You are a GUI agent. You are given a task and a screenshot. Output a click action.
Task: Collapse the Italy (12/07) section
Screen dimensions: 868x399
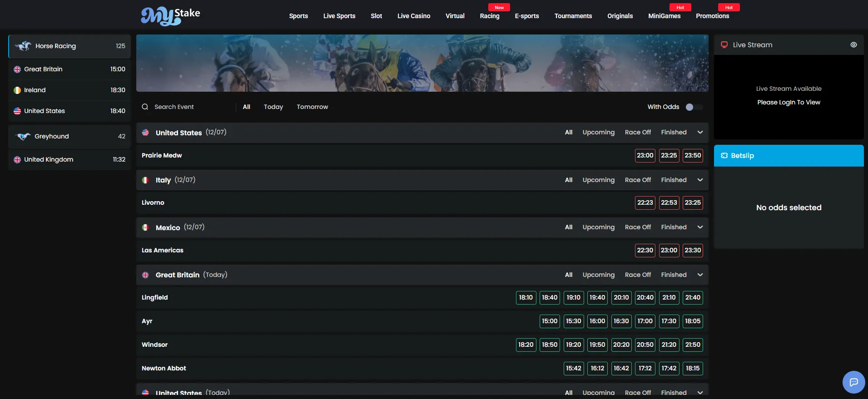tap(700, 180)
